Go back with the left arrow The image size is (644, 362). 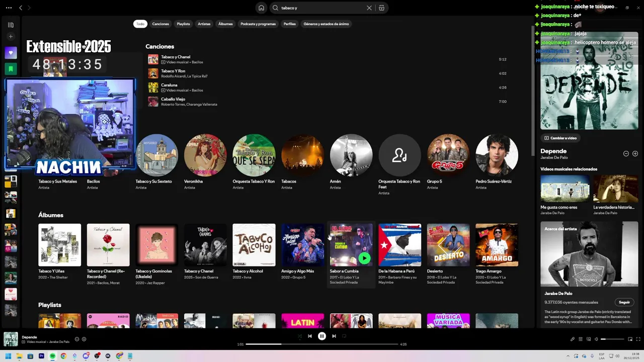[21, 8]
